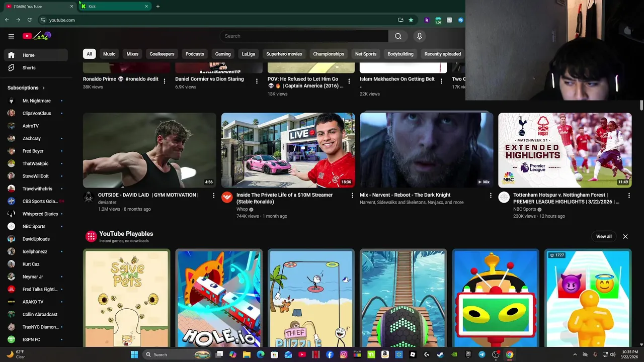Select the Recently uploaded chip
The height and width of the screenshot is (362, 644).
tap(443, 54)
